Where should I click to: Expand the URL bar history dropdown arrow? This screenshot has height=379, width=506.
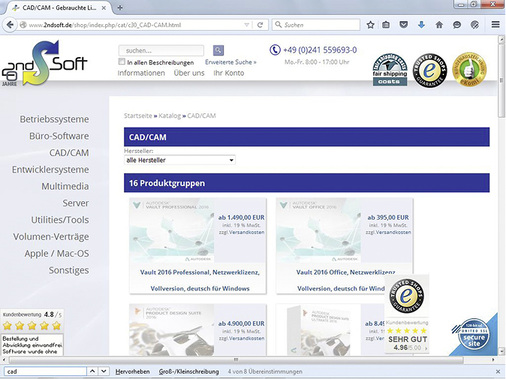point(247,25)
